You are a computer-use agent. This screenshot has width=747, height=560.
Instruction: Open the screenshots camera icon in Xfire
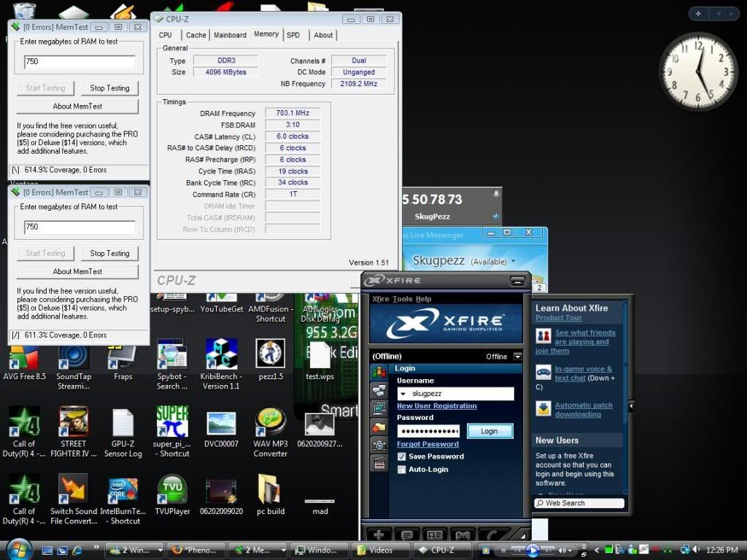[379, 445]
